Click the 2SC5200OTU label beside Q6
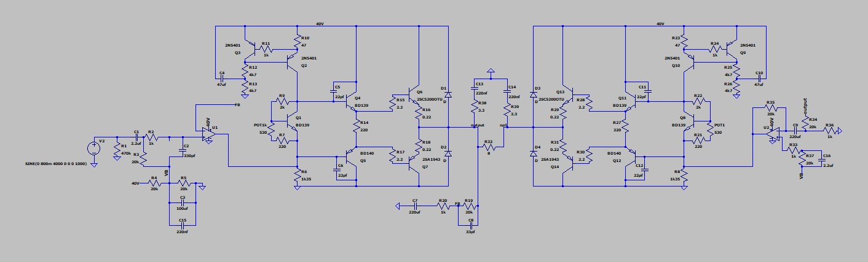 coord(428,98)
